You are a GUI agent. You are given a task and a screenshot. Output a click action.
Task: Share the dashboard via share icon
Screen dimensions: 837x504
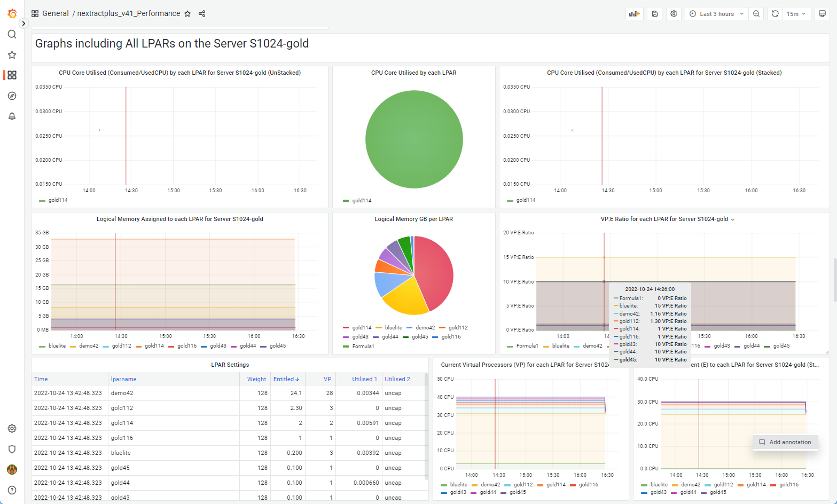pos(202,14)
